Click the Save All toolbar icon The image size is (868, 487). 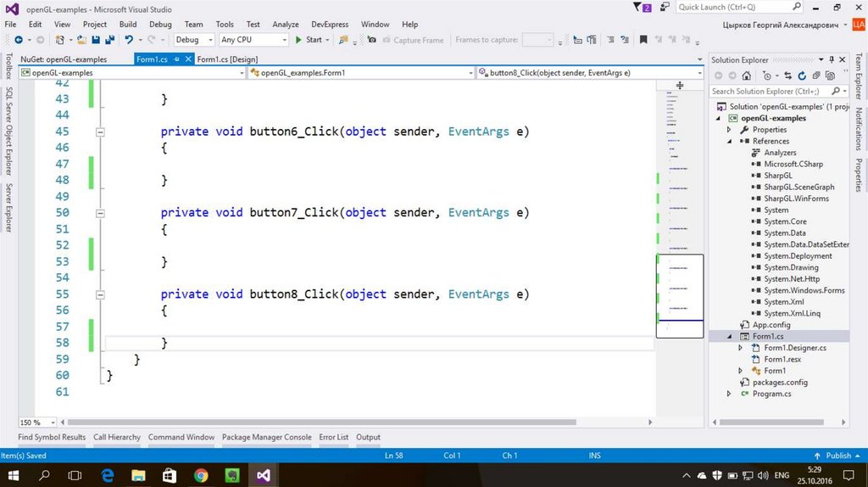click(x=110, y=40)
